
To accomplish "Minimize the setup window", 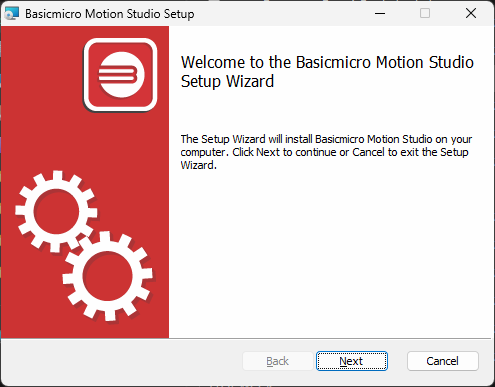I will [380, 13].
